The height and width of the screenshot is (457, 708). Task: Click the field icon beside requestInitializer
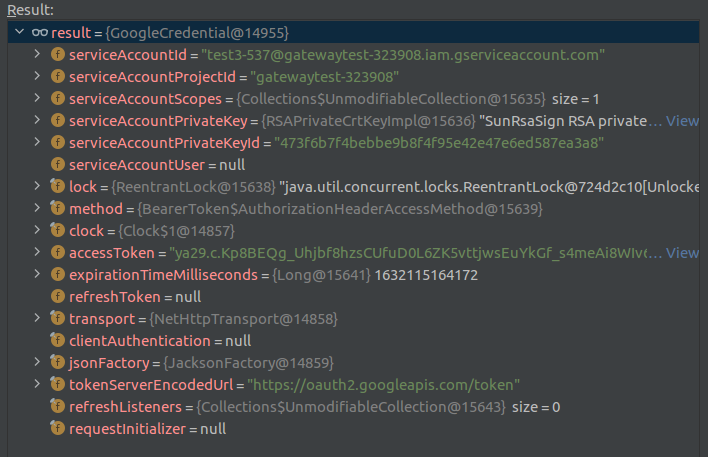tap(58, 428)
